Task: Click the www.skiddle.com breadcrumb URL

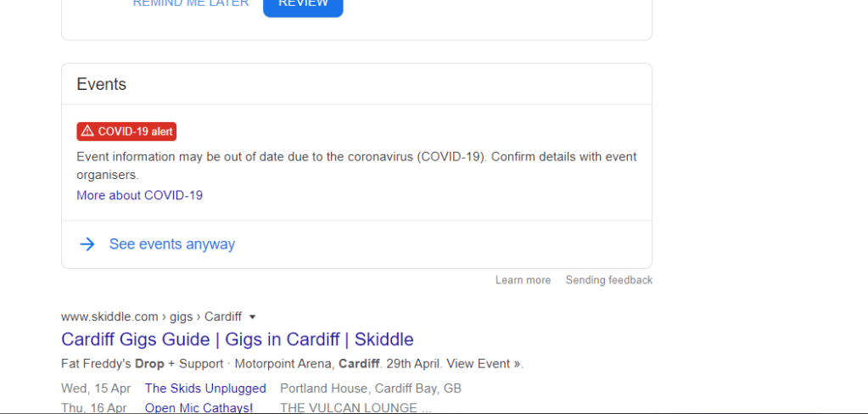Action: pyautogui.click(x=109, y=317)
